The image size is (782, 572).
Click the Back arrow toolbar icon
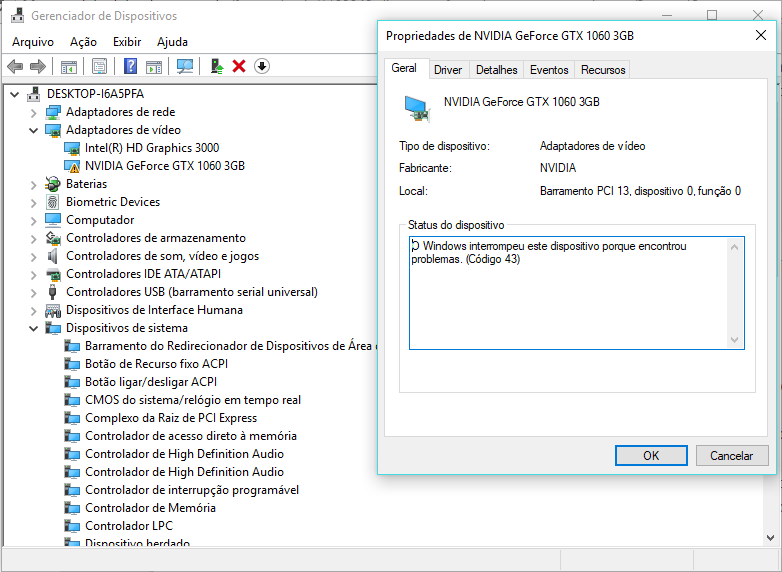click(15, 66)
